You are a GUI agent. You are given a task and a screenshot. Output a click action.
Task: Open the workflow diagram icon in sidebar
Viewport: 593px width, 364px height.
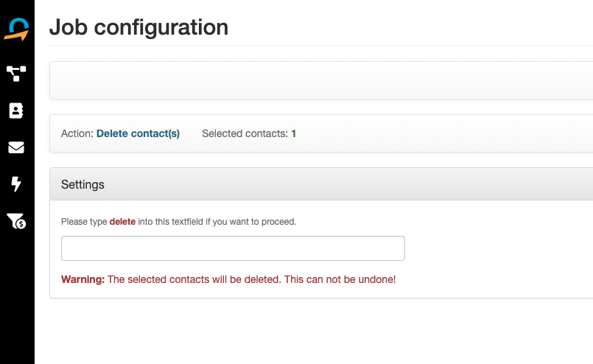point(16,73)
